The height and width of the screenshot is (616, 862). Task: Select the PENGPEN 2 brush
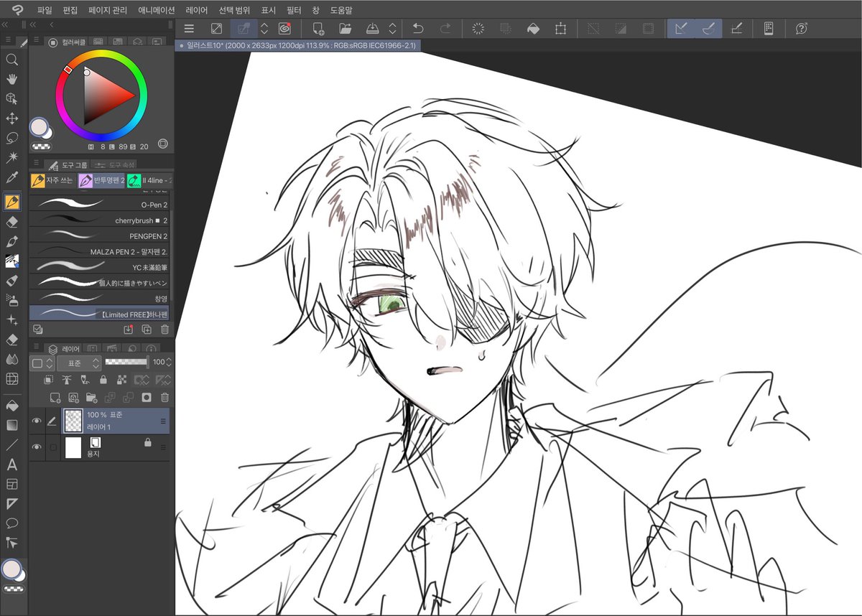[x=99, y=236]
